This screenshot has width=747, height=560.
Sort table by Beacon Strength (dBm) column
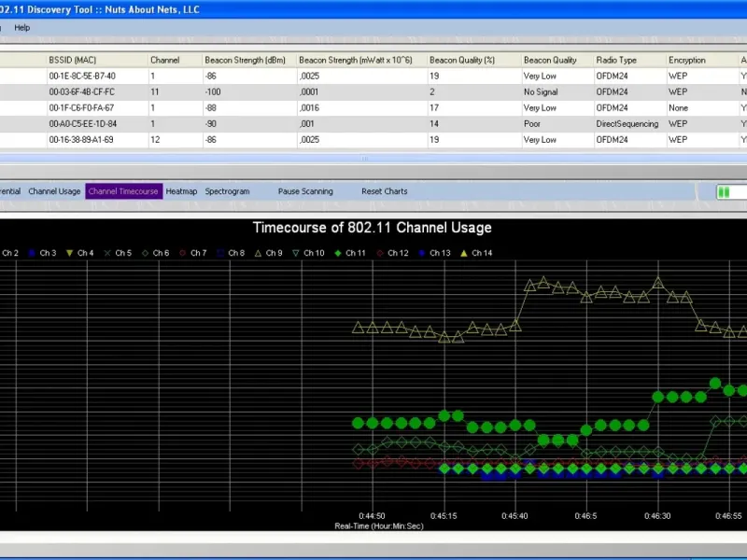point(245,60)
